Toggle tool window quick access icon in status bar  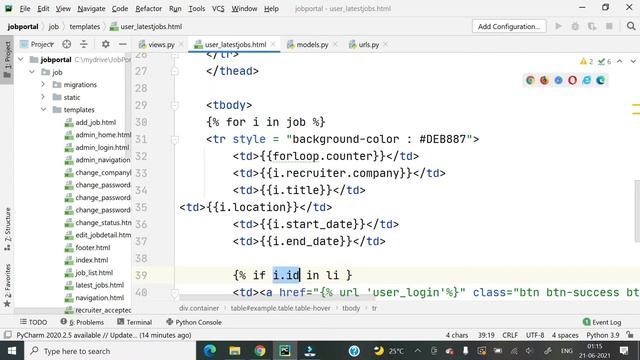[7, 335]
